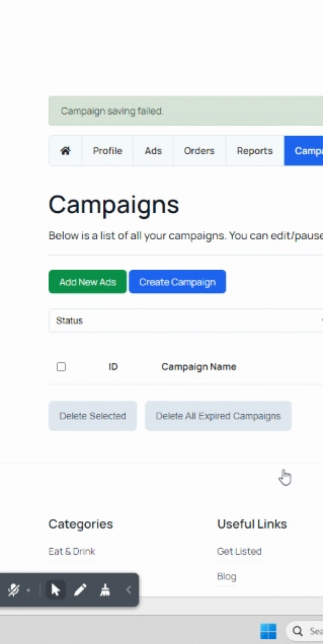Open the Eat & Drink category link
Image resolution: width=323 pixels, height=644 pixels.
pyautogui.click(x=72, y=551)
